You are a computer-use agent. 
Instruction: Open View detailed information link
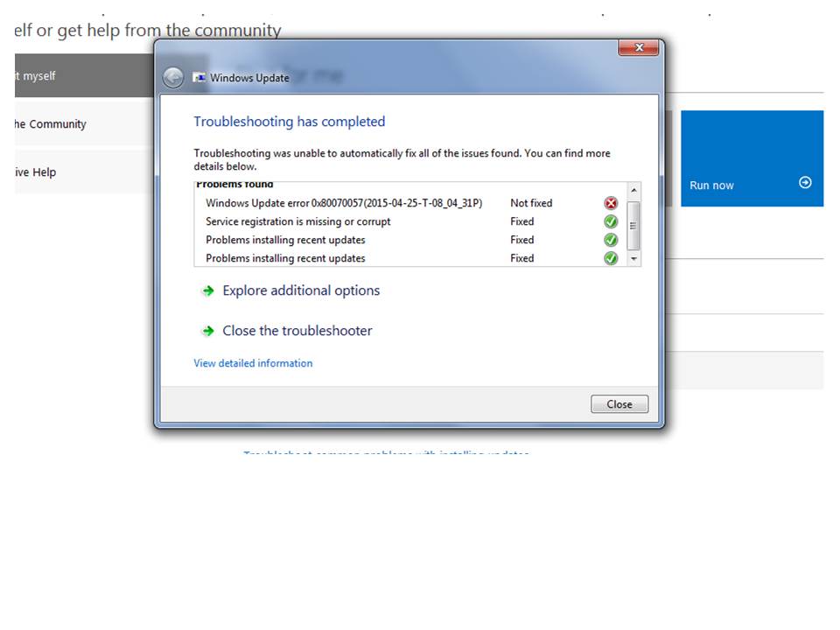point(253,363)
